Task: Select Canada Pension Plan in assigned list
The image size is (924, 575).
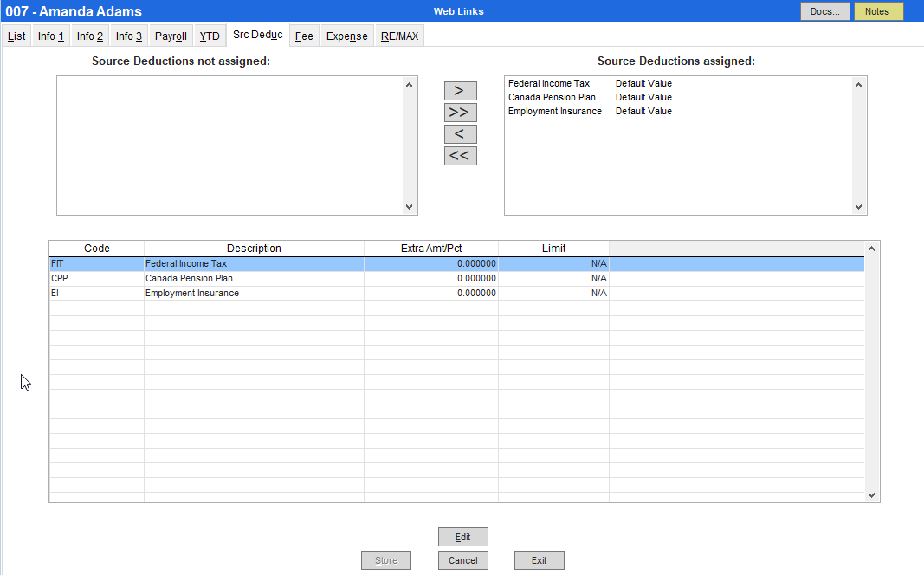Action: click(552, 98)
